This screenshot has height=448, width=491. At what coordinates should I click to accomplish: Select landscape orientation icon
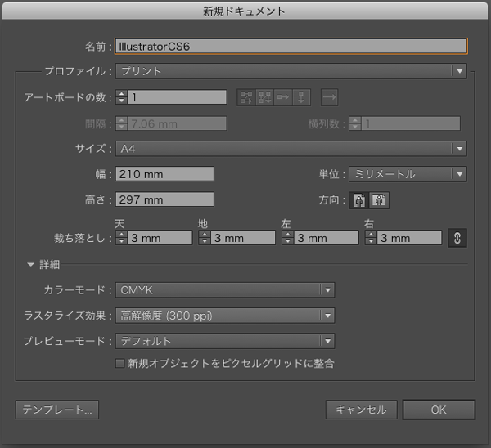pos(379,200)
